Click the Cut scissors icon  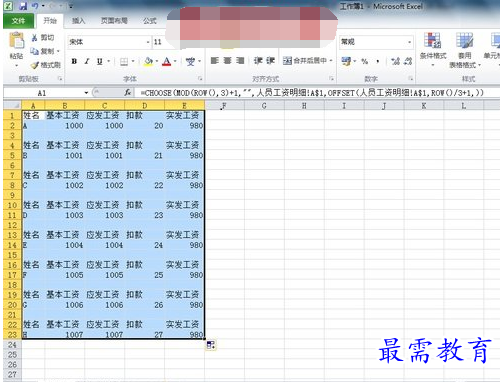(34, 38)
